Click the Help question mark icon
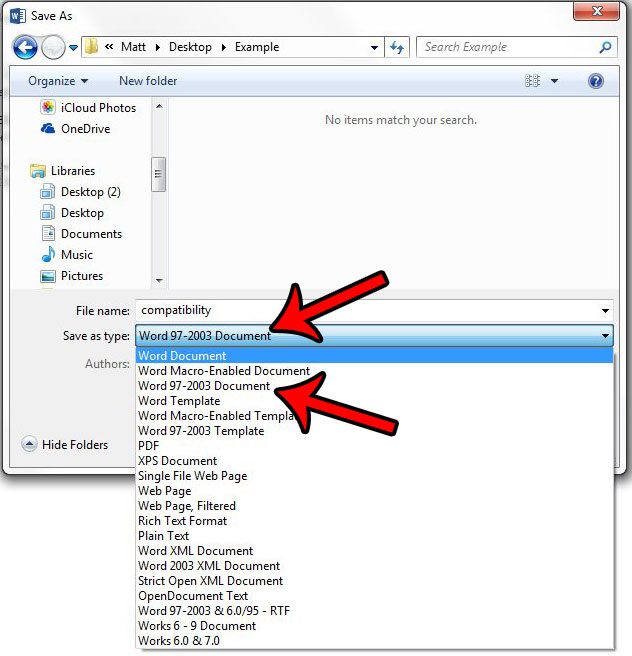This screenshot has width=632, height=656. pyautogui.click(x=596, y=81)
